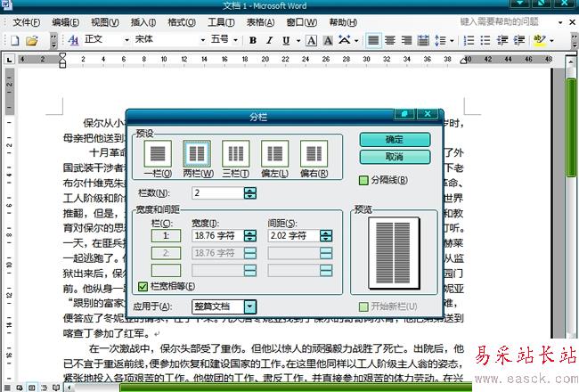Screen dimensions: 579x392
Task: Open the font size dropdown showing 五号
Action: coord(235,40)
